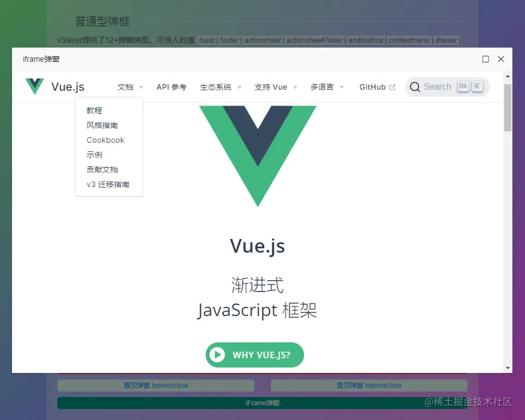
Task: Click the maximize icon on the iframe弹窗 dialog
Action: click(x=485, y=59)
